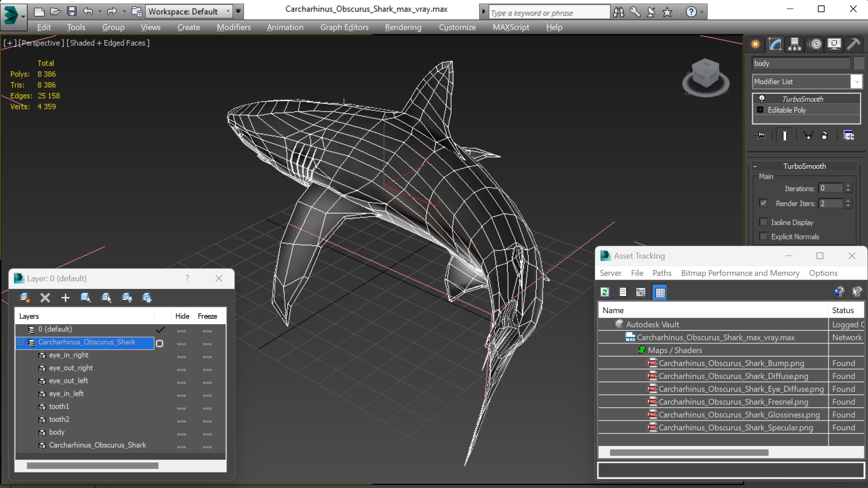Uncheck the Render Iters checkbox
Image resolution: width=868 pixels, height=488 pixels.
764,203
